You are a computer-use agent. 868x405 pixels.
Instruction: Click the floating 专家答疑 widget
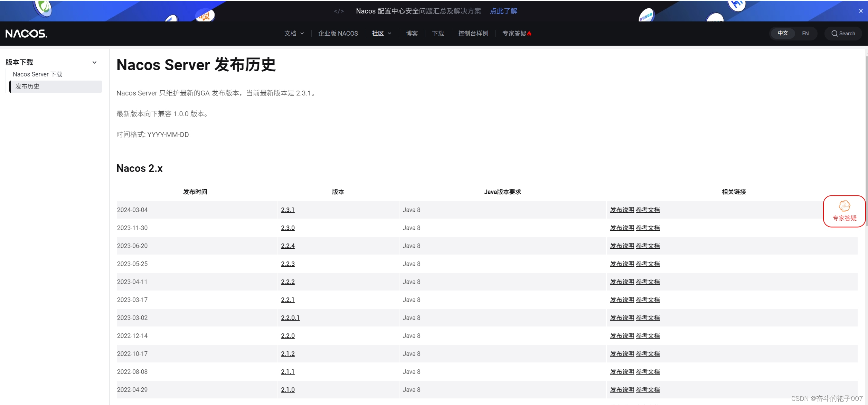click(844, 211)
